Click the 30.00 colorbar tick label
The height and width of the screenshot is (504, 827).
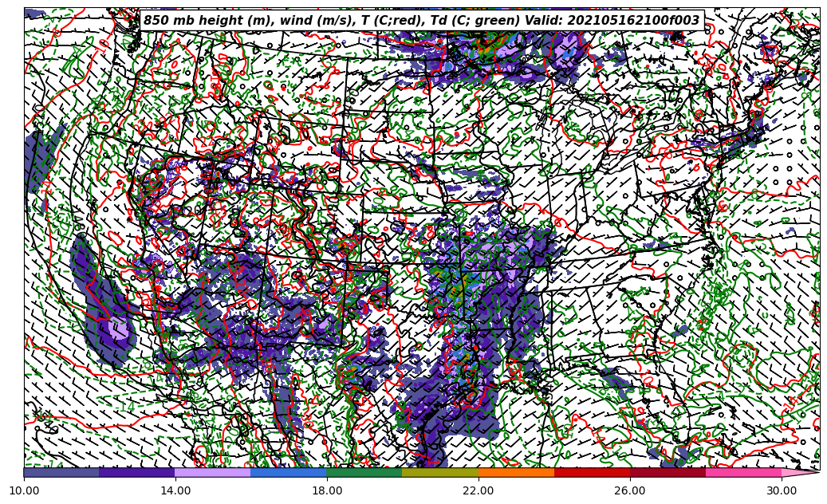click(781, 490)
